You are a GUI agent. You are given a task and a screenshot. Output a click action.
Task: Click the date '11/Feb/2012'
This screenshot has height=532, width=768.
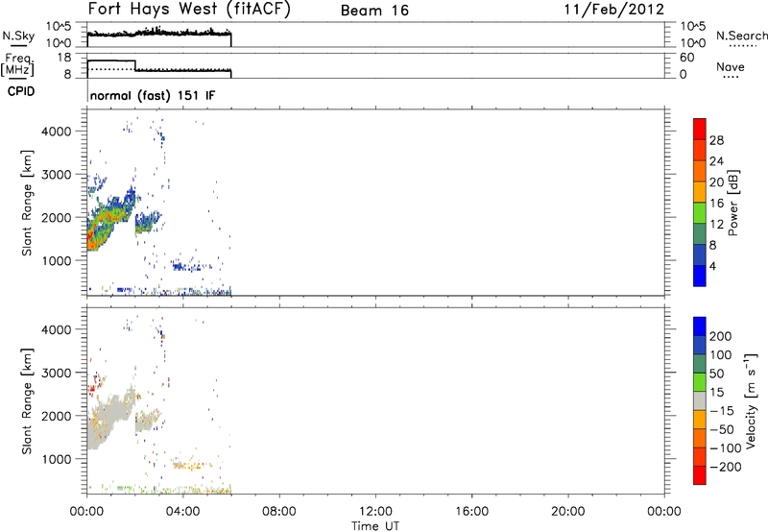point(613,10)
